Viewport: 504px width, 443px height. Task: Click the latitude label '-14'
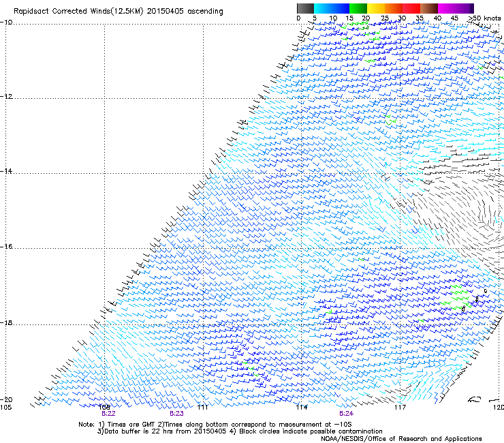[6, 171]
